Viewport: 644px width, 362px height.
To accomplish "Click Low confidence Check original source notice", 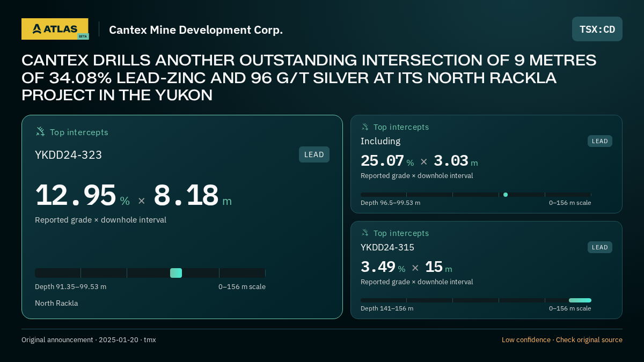I will click(562, 340).
